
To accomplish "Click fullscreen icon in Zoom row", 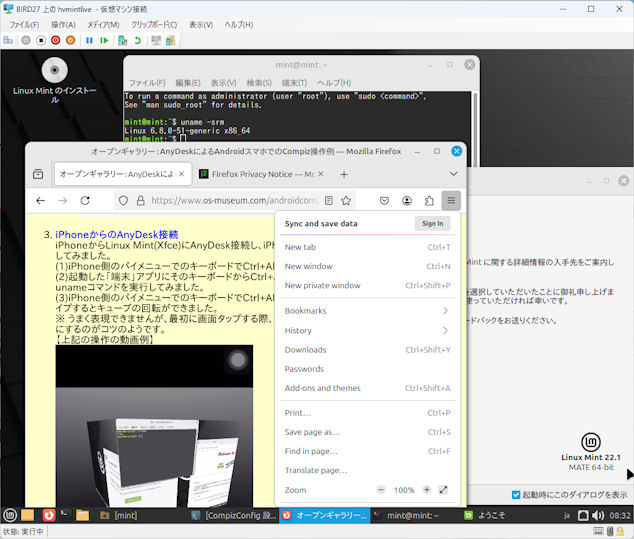I will 444,490.
